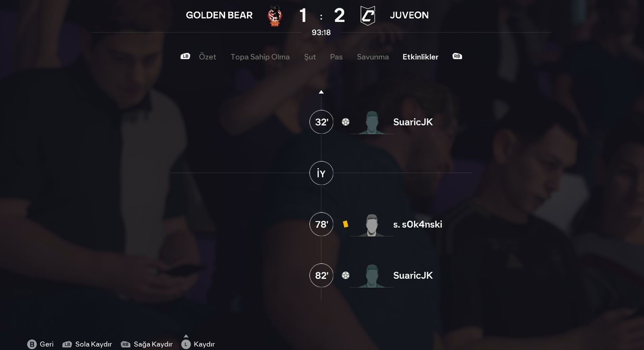Click the Sağa Kaydır button
Image resolution: width=644 pixels, height=350 pixels.
coord(147,344)
